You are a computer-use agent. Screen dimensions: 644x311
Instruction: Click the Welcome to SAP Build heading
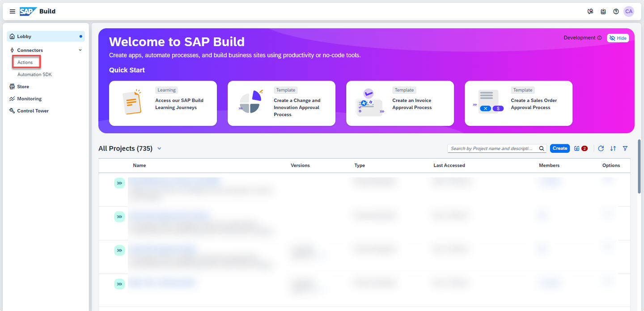177,42
